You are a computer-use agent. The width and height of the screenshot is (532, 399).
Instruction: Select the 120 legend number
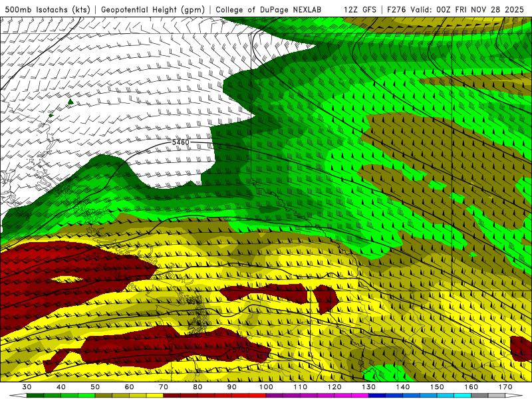334,387
